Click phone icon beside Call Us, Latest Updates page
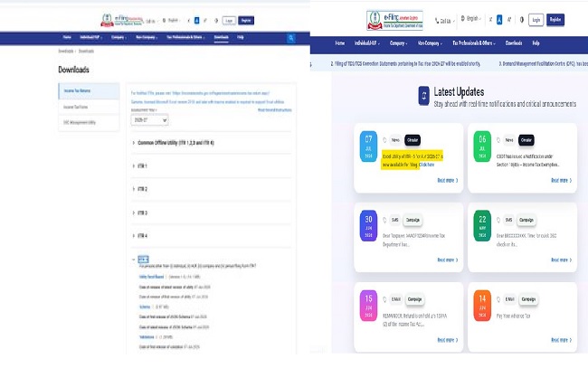 [437, 21]
